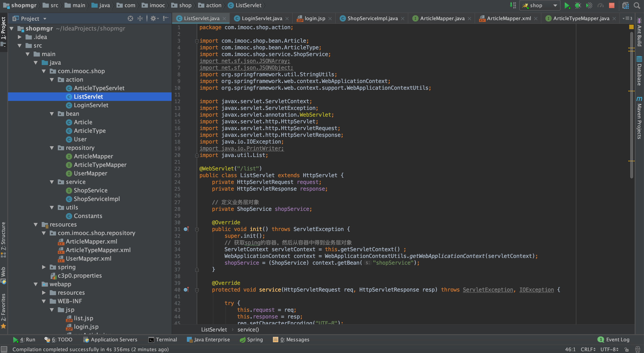Toggle the Maven Projects side panel

pyautogui.click(x=639, y=118)
